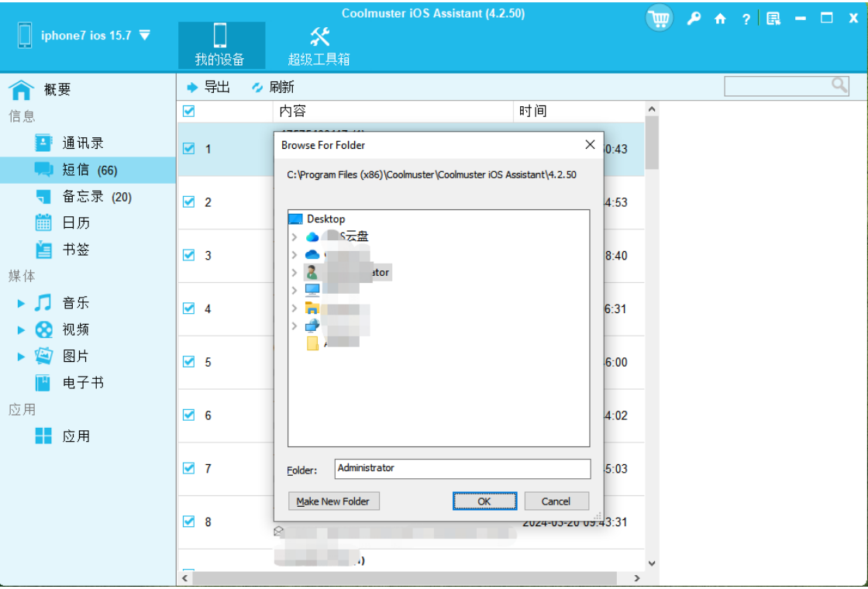This screenshot has height=589, width=868.
Task: Click the Make New Folder button
Action: [x=333, y=501]
